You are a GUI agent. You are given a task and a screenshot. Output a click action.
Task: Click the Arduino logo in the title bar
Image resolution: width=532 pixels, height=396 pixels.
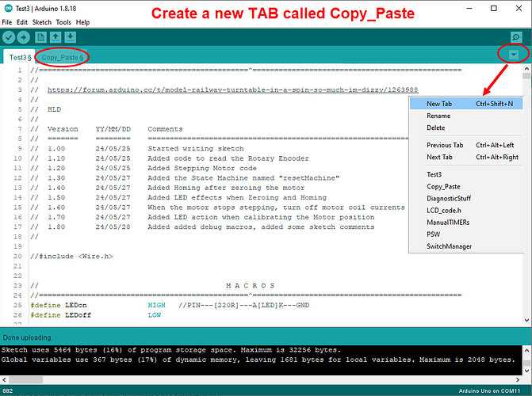point(9,8)
